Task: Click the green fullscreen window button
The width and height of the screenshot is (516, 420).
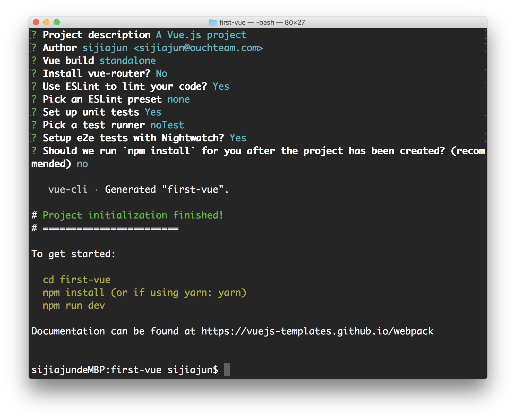Action: (57, 22)
